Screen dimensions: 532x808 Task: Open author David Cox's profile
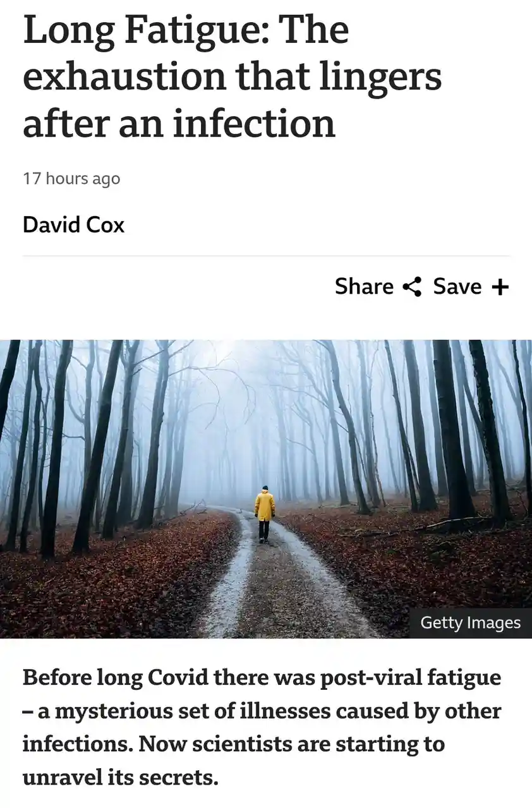(73, 224)
